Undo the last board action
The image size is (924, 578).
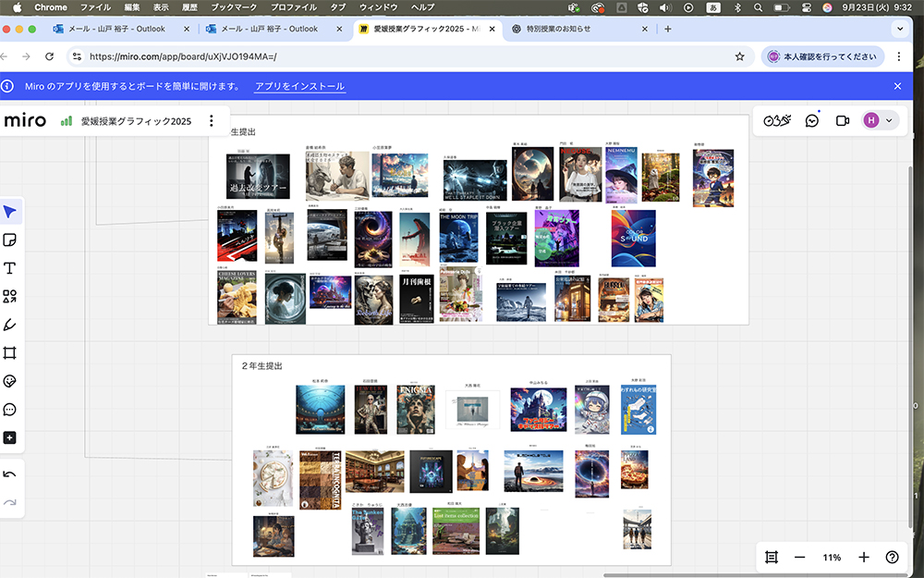10,474
